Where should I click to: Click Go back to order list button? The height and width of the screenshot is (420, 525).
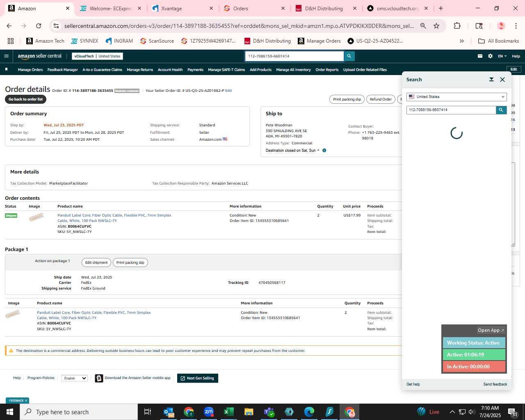(x=25, y=99)
